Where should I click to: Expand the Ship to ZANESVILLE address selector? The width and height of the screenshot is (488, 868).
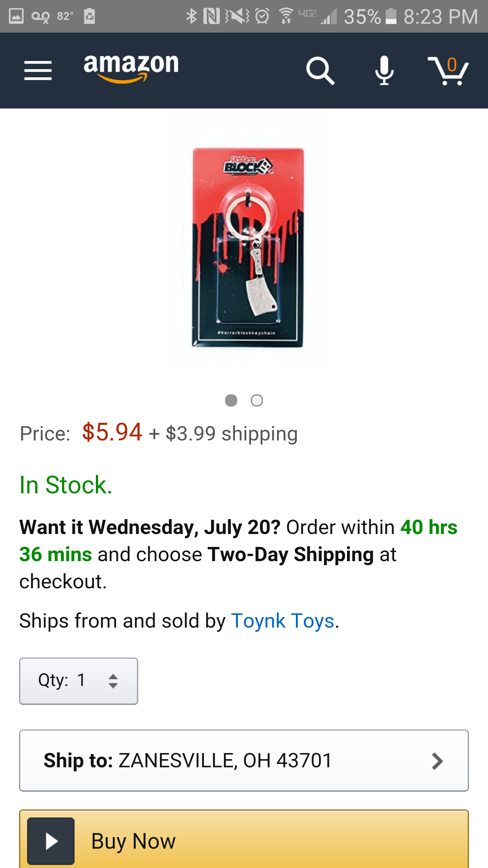(x=244, y=760)
